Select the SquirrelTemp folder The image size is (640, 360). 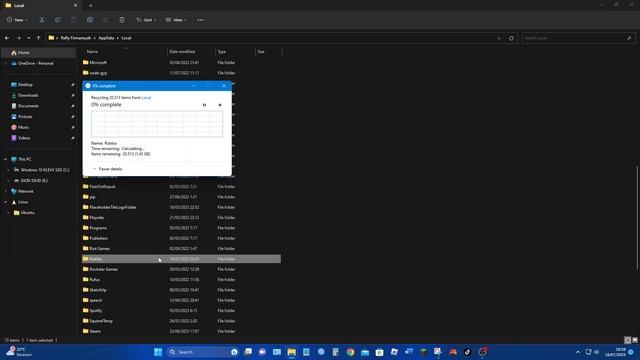pos(101,321)
